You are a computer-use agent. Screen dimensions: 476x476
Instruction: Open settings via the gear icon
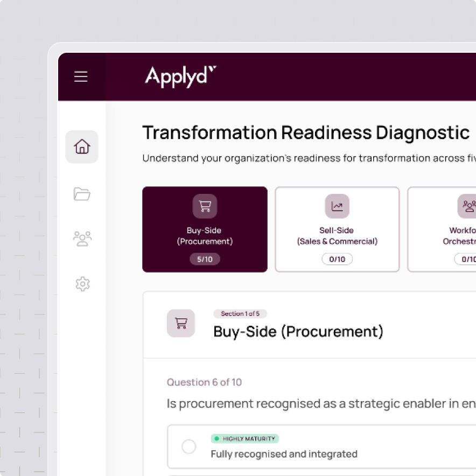pos(82,284)
